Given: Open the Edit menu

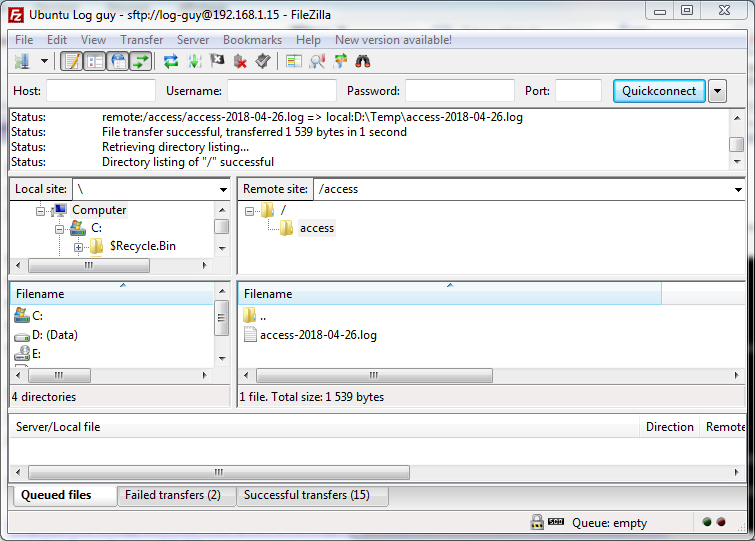Looking at the screenshot, I should [x=57, y=40].
